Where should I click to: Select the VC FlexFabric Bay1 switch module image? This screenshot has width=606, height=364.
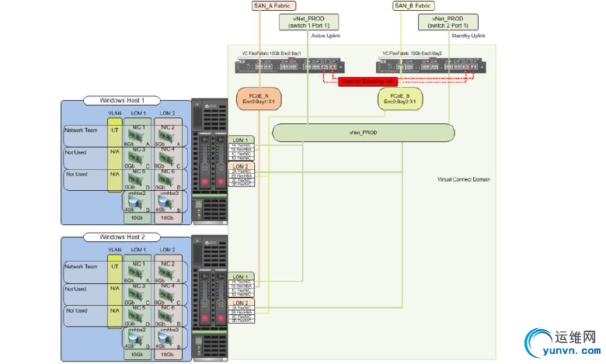290,65
